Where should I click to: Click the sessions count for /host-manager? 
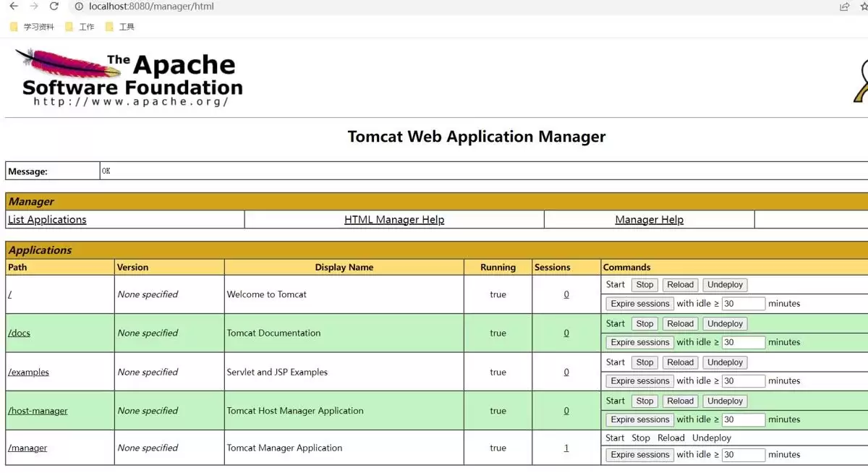(x=566, y=411)
